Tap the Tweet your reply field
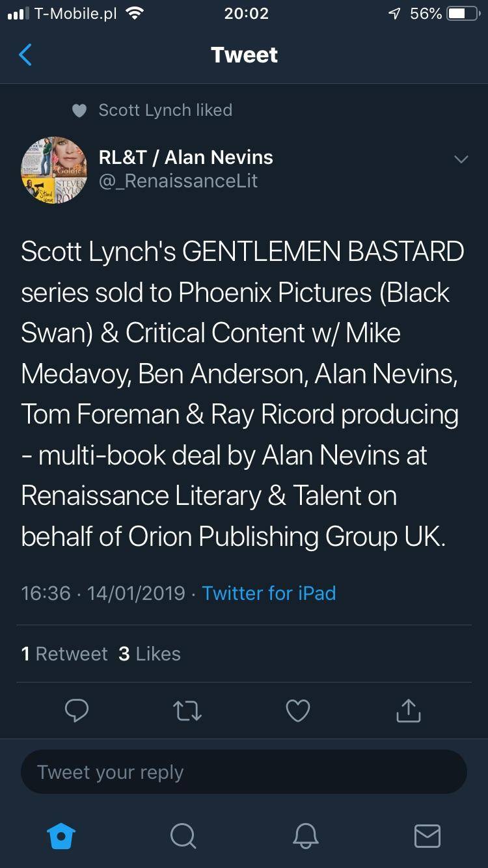The width and height of the screenshot is (488, 868). pos(244,772)
